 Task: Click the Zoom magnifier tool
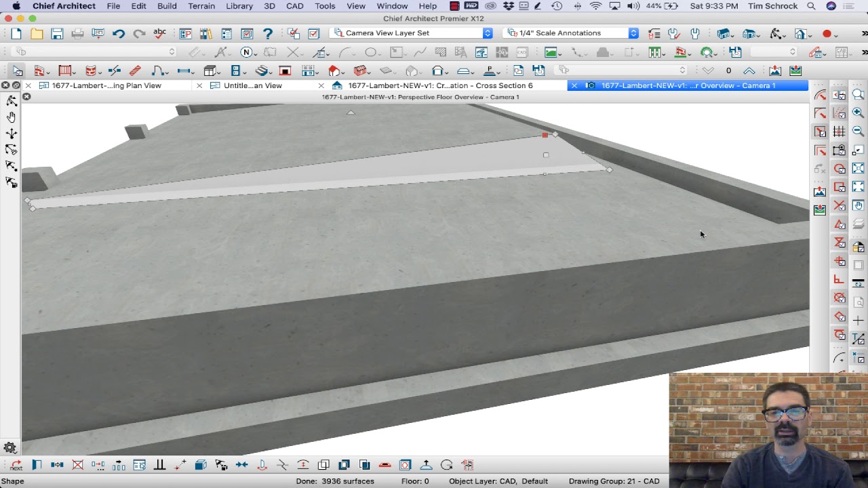coord(858,95)
